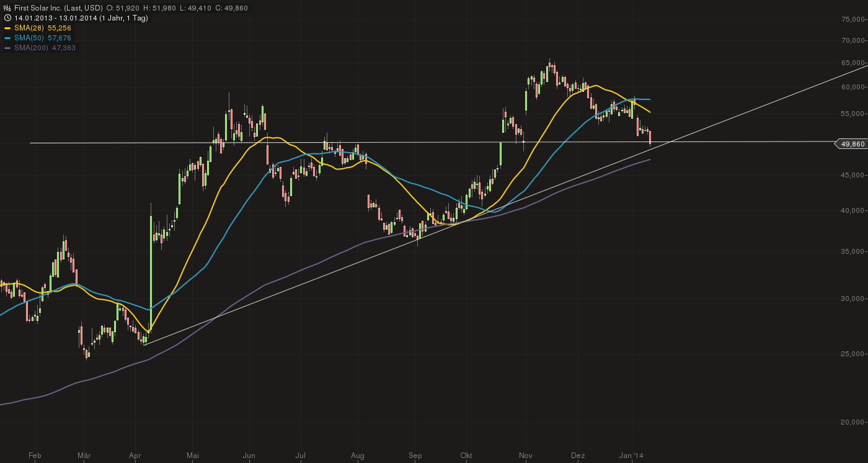The width and height of the screenshot is (868, 463).
Task: Click the 25,000 price axis label
Action: pyautogui.click(x=853, y=354)
